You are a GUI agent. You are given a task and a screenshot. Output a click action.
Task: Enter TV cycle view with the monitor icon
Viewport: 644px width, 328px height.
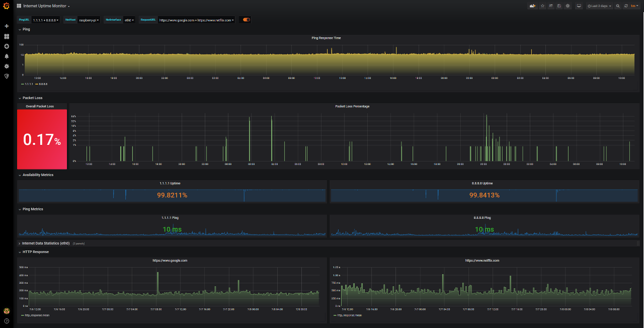pyautogui.click(x=579, y=6)
